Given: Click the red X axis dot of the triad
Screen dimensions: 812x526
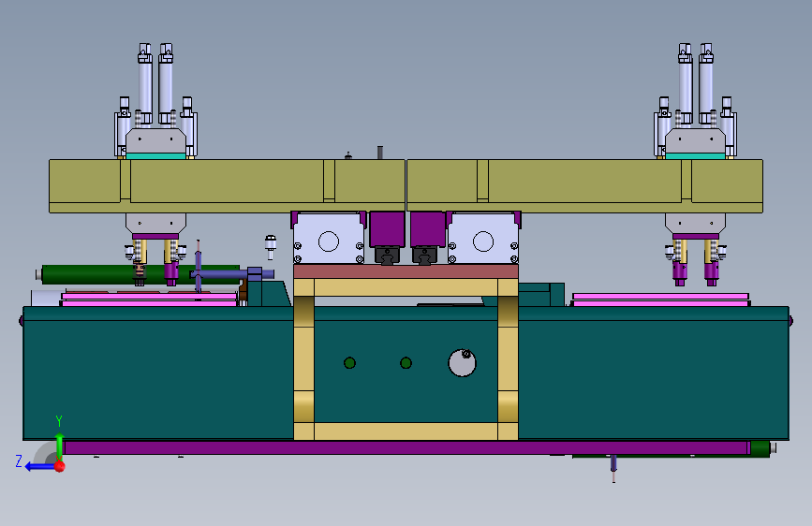Looking at the screenshot, I should [x=60, y=466].
